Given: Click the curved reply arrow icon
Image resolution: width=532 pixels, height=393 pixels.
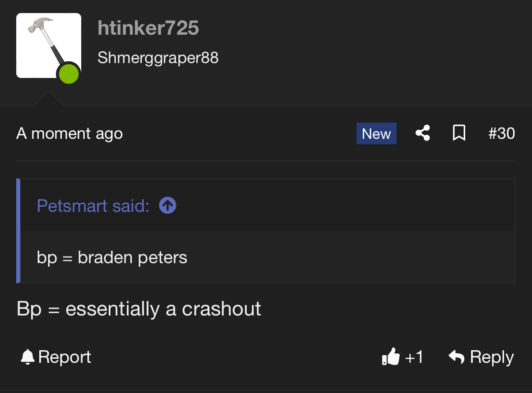Looking at the screenshot, I should coord(456,357).
